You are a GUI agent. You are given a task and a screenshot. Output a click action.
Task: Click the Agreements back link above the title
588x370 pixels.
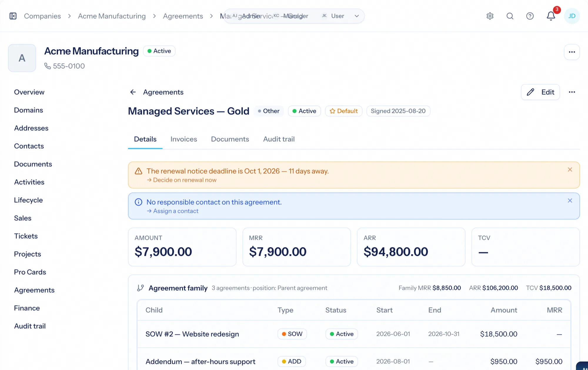coord(163,92)
